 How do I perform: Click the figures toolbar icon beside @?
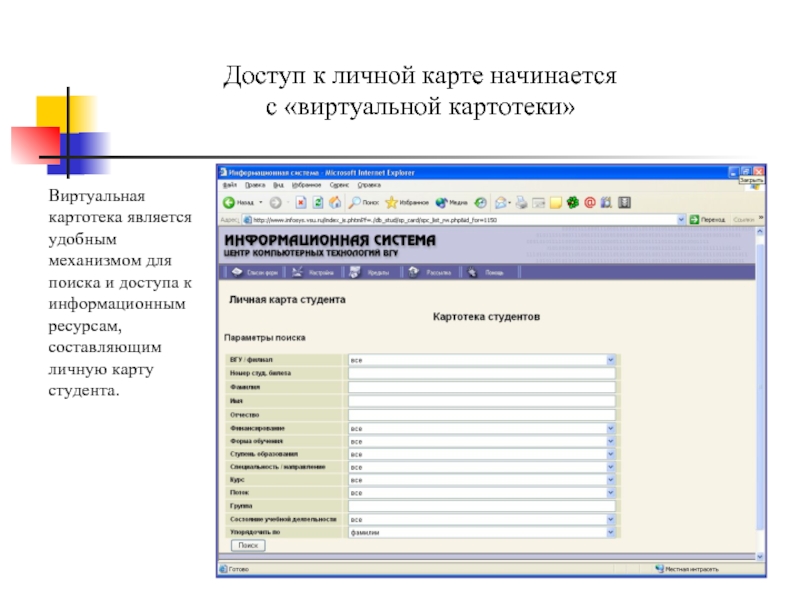tap(606, 203)
